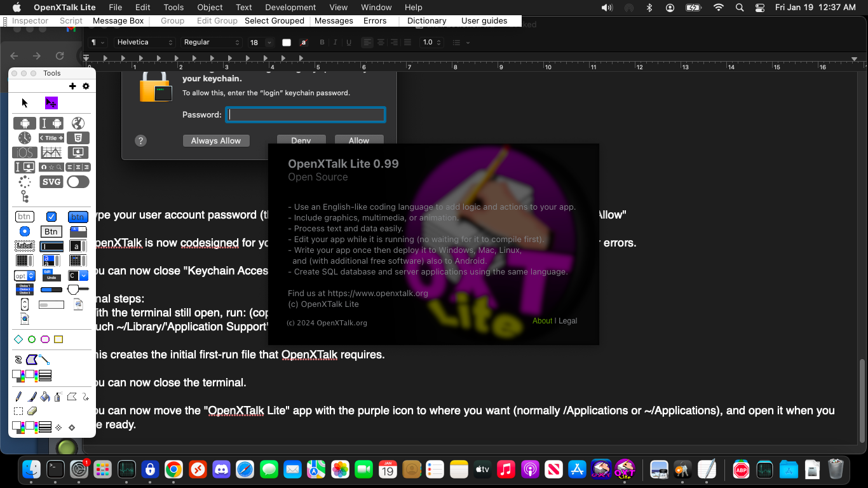Pick the Image object control
868x488 pixels.
pos(78,304)
